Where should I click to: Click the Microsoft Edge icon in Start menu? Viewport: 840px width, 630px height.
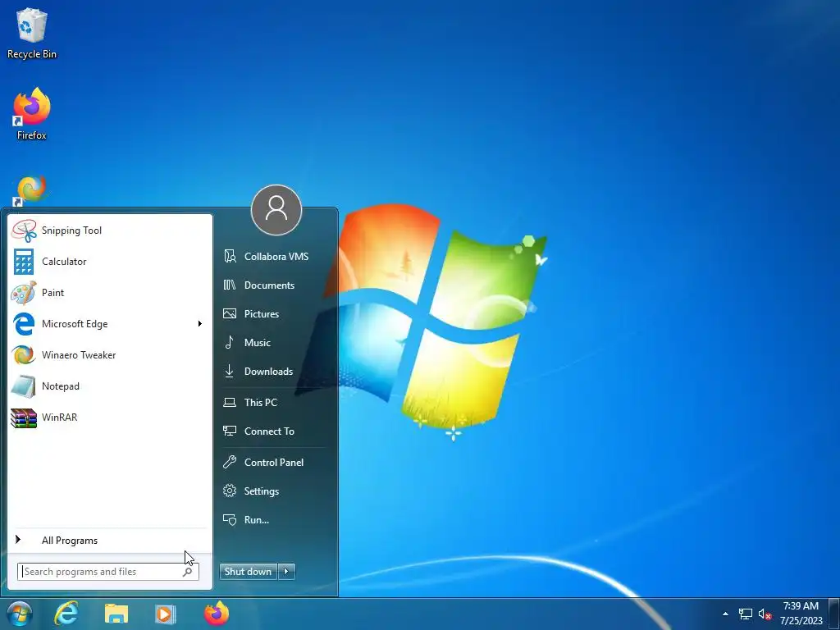24,323
